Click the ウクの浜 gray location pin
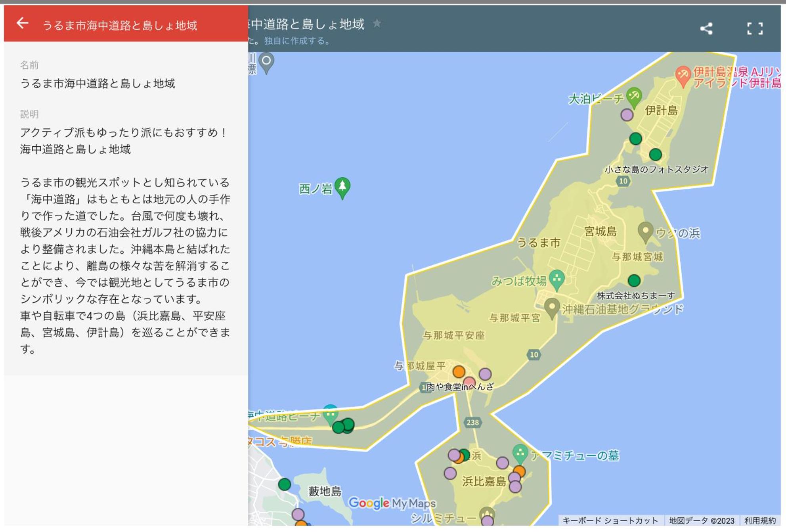The height and width of the screenshot is (532, 786). click(645, 232)
